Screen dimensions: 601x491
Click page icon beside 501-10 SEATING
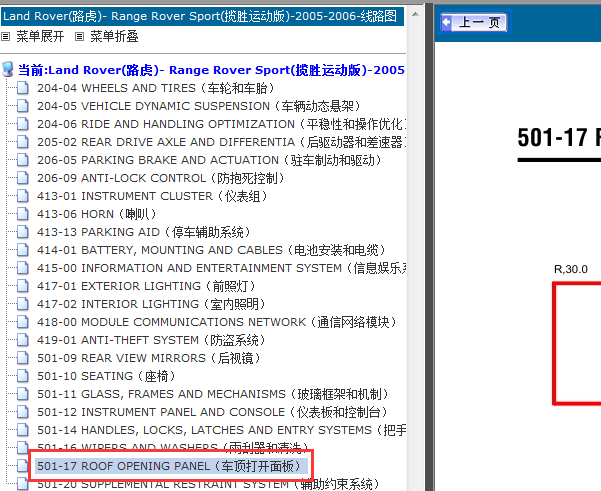tap(23, 376)
